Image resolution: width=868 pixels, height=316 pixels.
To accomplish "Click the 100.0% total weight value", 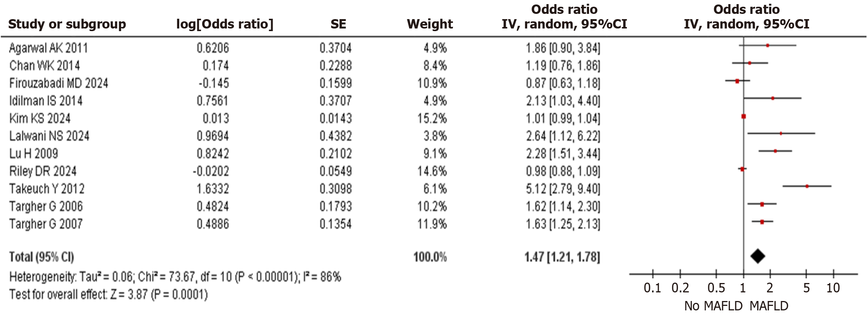I will 430,257.
